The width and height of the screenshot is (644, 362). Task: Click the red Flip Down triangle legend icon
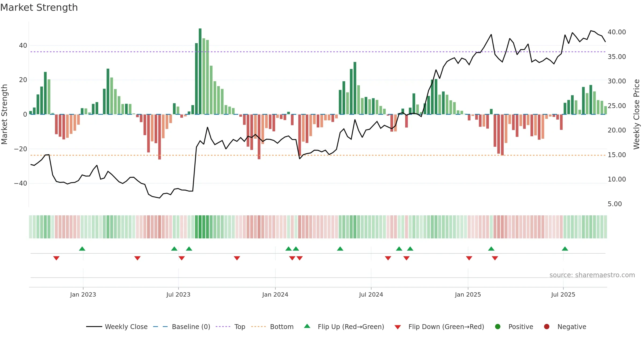[398, 327]
